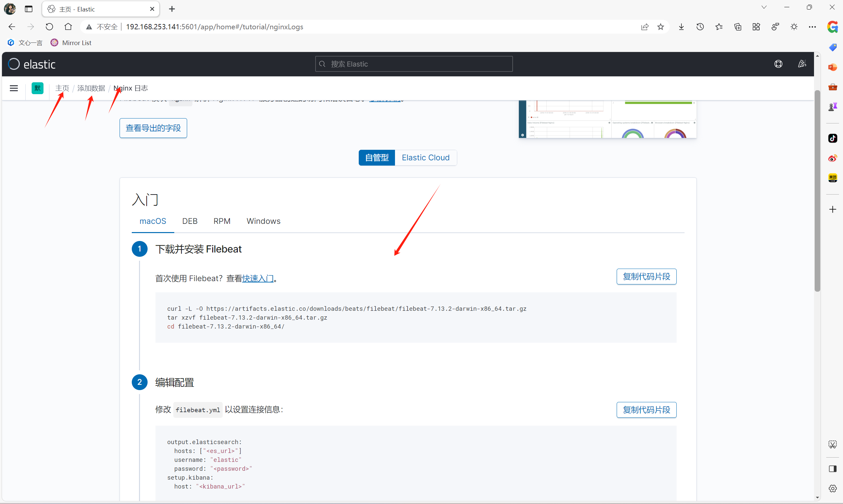Open the default space selector avatar
The width and height of the screenshot is (843, 504).
(x=37, y=88)
